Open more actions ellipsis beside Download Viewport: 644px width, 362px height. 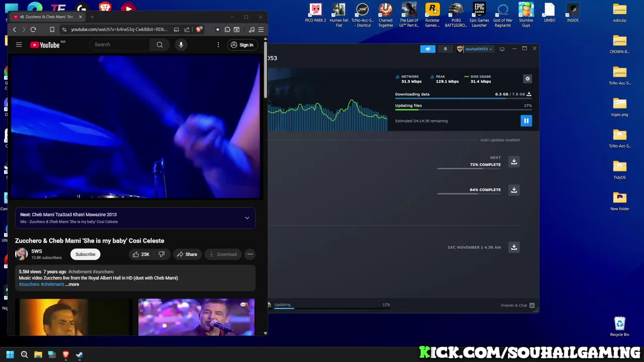pyautogui.click(x=250, y=254)
